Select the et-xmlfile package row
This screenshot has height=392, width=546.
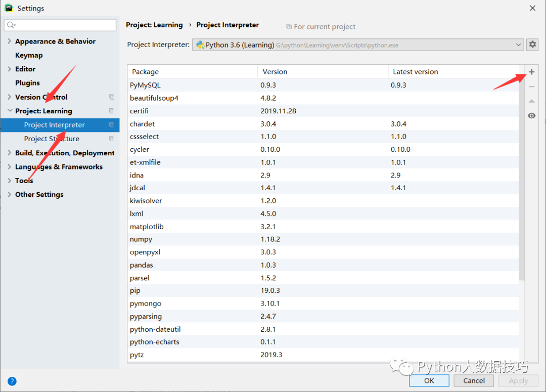323,162
